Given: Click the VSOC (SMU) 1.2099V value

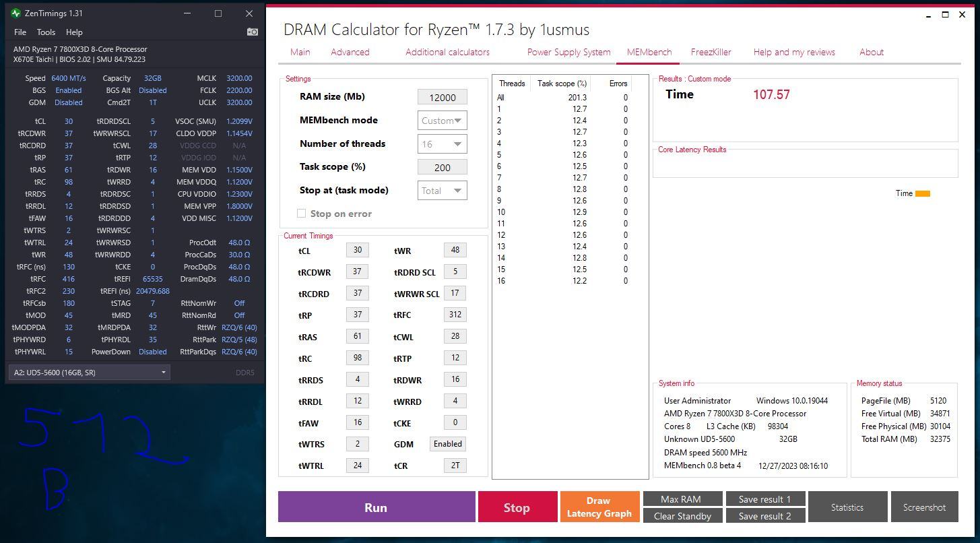Looking at the screenshot, I should [x=239, y=121].
